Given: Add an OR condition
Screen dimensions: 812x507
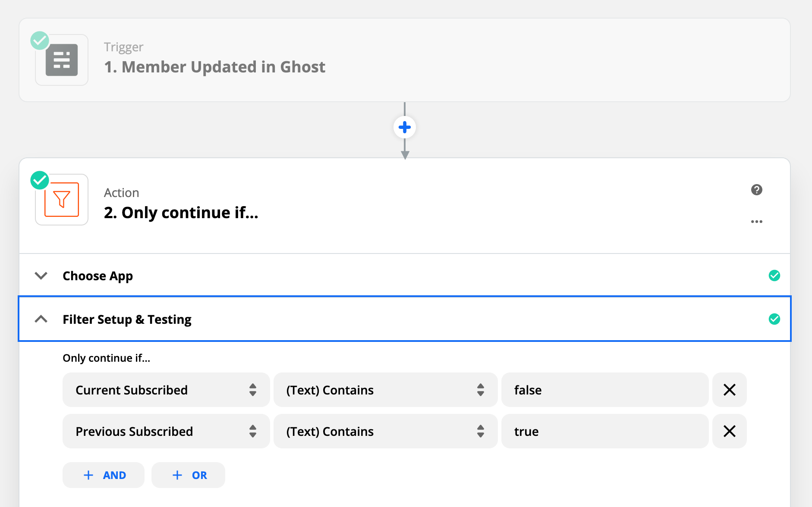Looking at the screenshot, I should coord(188,475).
